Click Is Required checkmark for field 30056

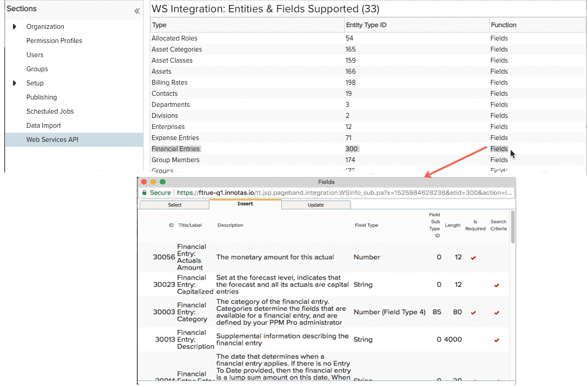474,257
